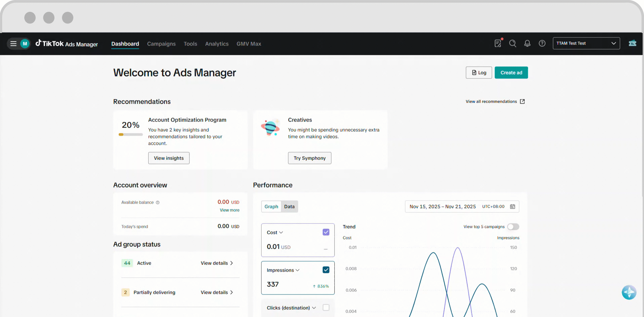Open the notifications bell
This screenshot has width=644, height=317.
527,43
